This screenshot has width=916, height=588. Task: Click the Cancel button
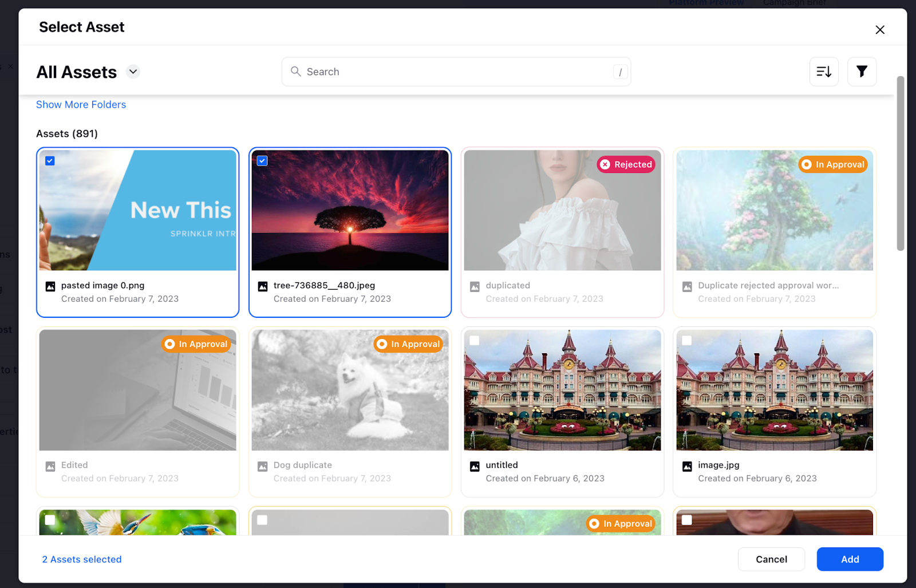click(771, 559)
